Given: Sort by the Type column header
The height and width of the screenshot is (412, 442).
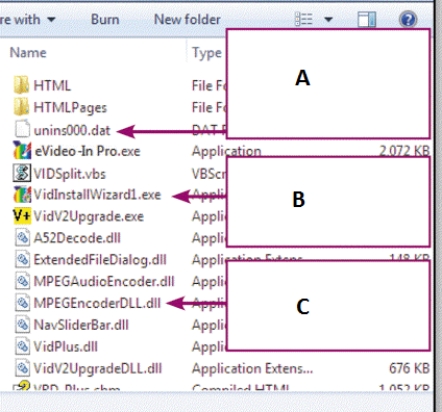Looking at the screenshot, I should pos(207,53).
